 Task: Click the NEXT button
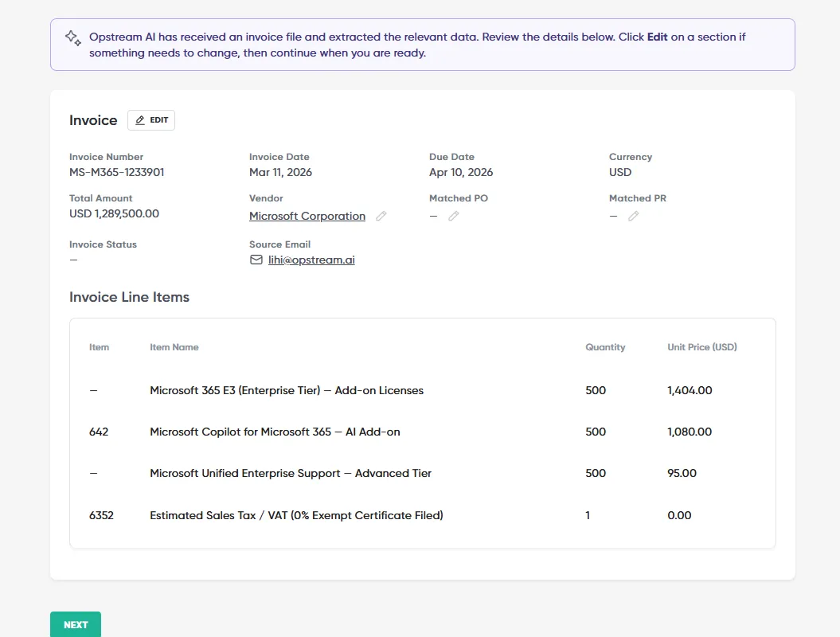(76, 624)
